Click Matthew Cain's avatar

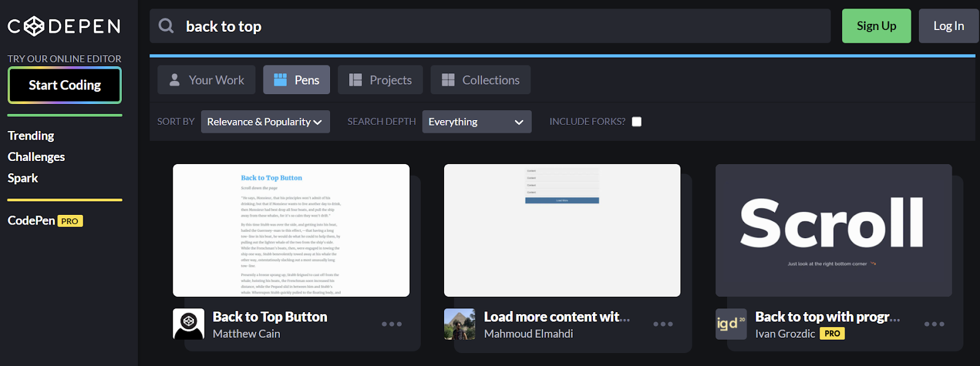(189, 324)
